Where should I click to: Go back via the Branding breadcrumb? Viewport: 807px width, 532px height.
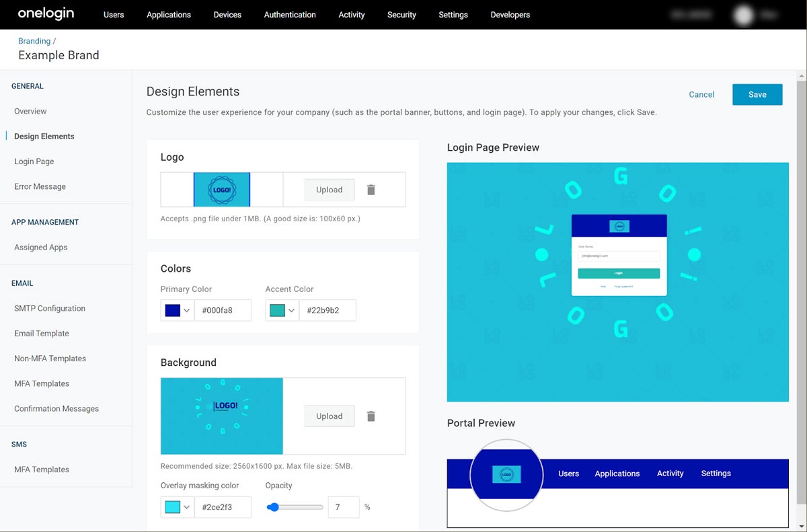(34, 40)
